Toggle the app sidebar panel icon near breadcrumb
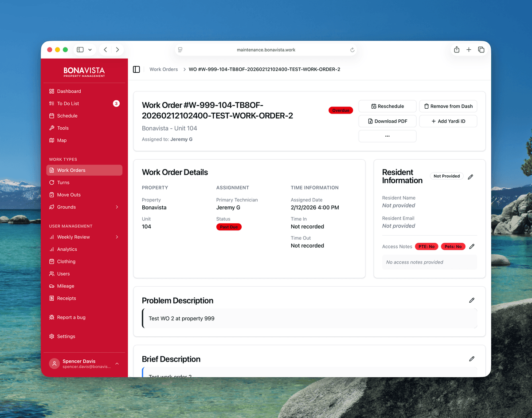 [137, 69]
